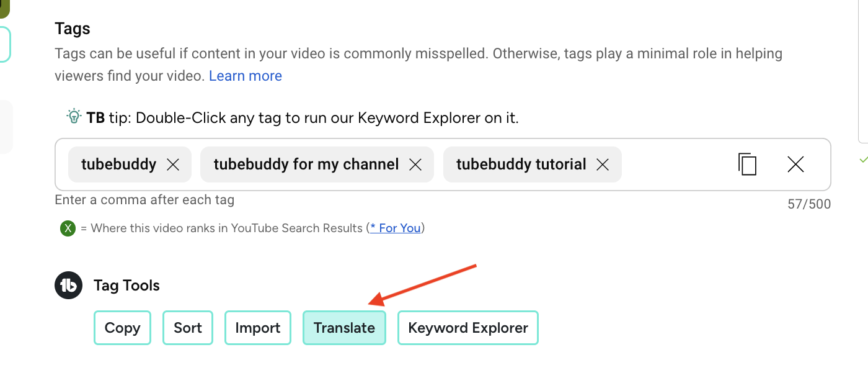Viewport: 868px width, 365px height.
Task: Click the "Enter a comma after each tag" hint
Action: click(x=144, y=200)
